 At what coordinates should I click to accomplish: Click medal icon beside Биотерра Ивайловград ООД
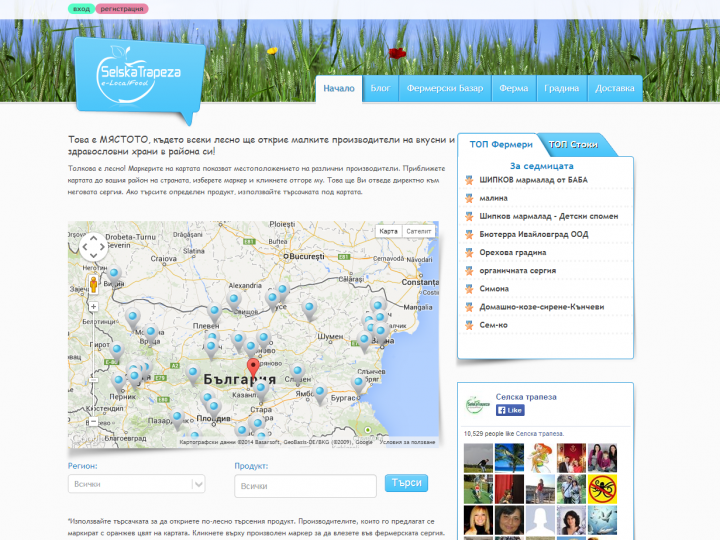(x=469, y=235)
